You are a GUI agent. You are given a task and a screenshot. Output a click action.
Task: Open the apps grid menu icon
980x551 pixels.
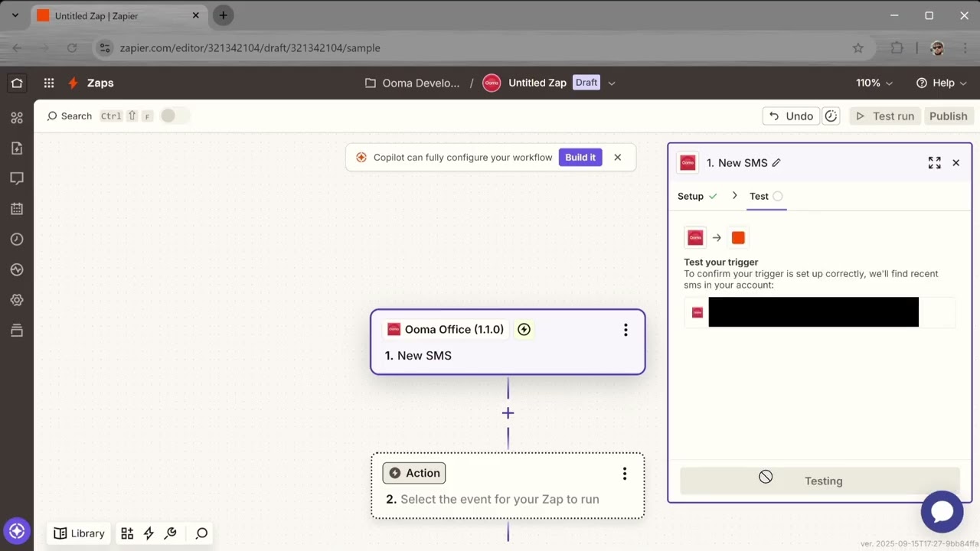point(49,83)
